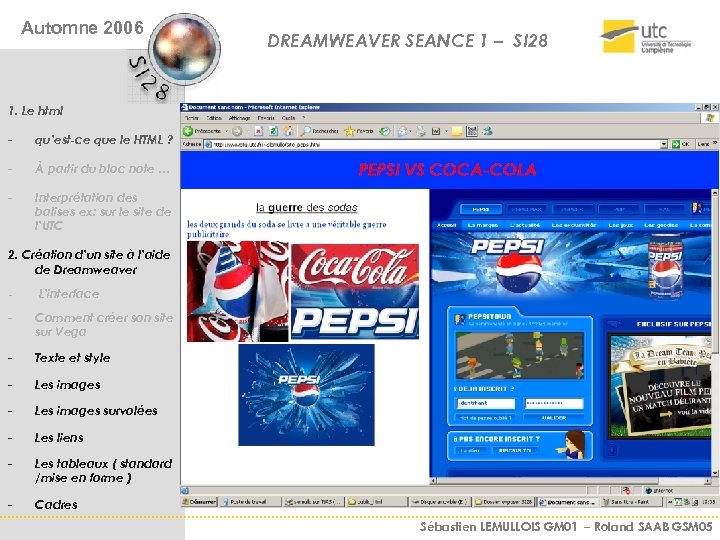Select Les jeux navigation tab

(x=620, y=225)
